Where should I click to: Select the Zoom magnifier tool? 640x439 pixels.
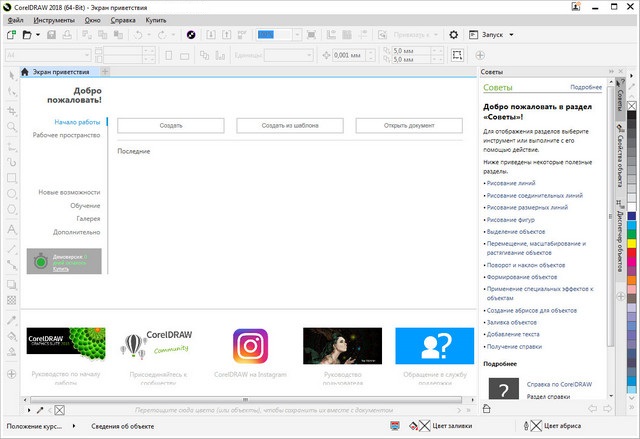[x=12, y=127]
